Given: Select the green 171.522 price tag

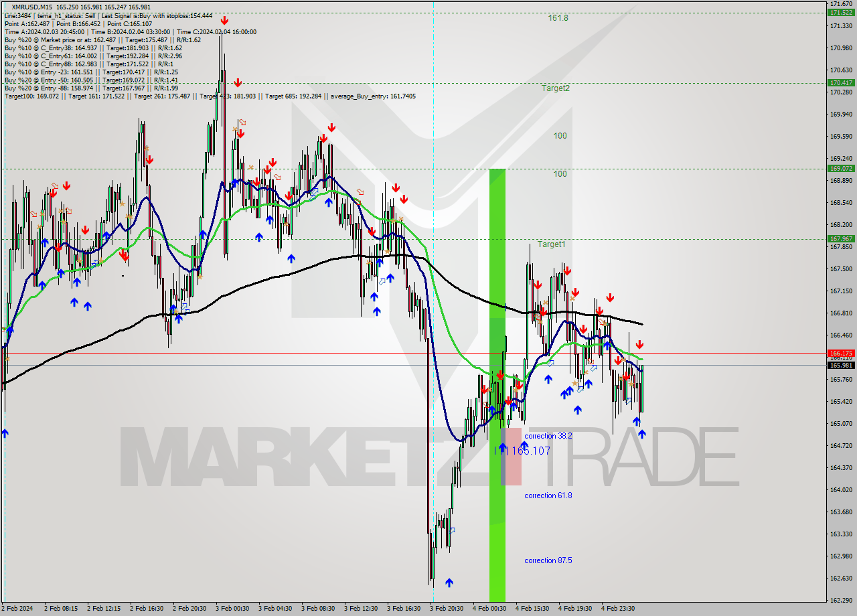Looking at the screenshot, I should 841,12.
